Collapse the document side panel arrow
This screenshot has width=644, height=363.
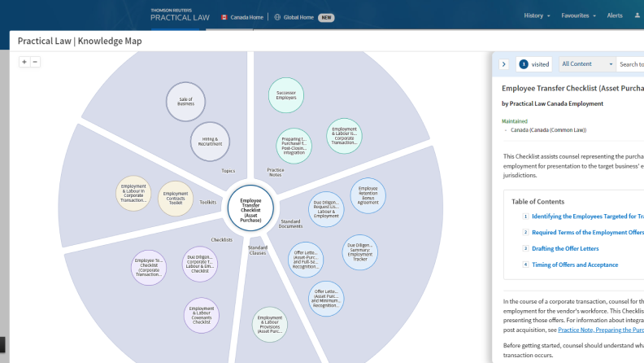pos(503,64)
